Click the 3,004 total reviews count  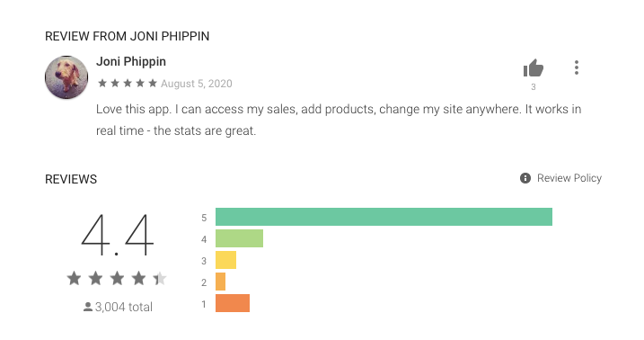point(124,307)
